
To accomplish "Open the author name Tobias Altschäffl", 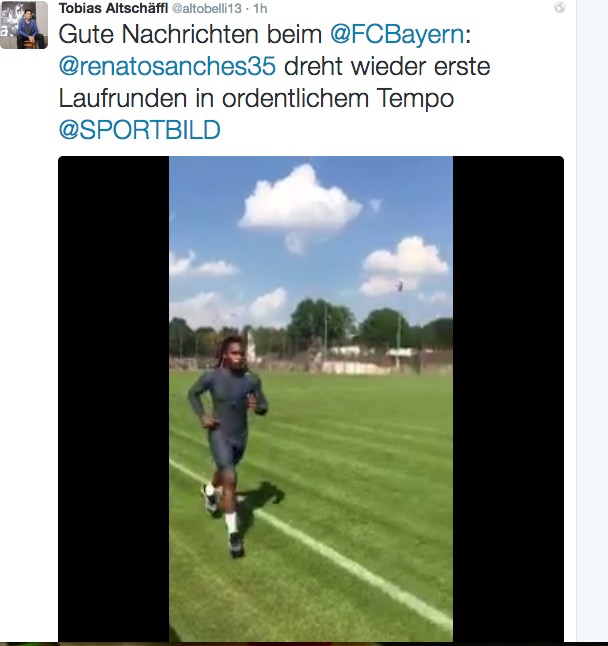I will (113, 8).
